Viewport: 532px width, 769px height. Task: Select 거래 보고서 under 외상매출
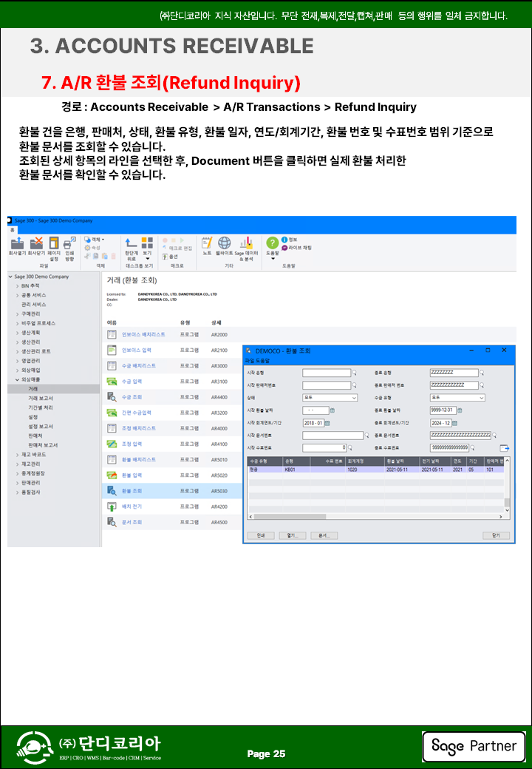[x=41, y=399]
